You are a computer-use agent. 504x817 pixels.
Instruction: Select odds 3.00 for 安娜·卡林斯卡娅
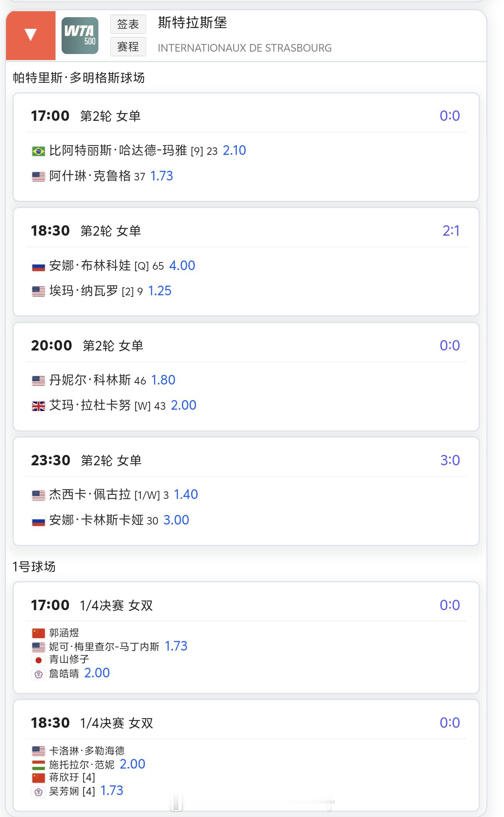pyautogui.click(x=176, y=520)
